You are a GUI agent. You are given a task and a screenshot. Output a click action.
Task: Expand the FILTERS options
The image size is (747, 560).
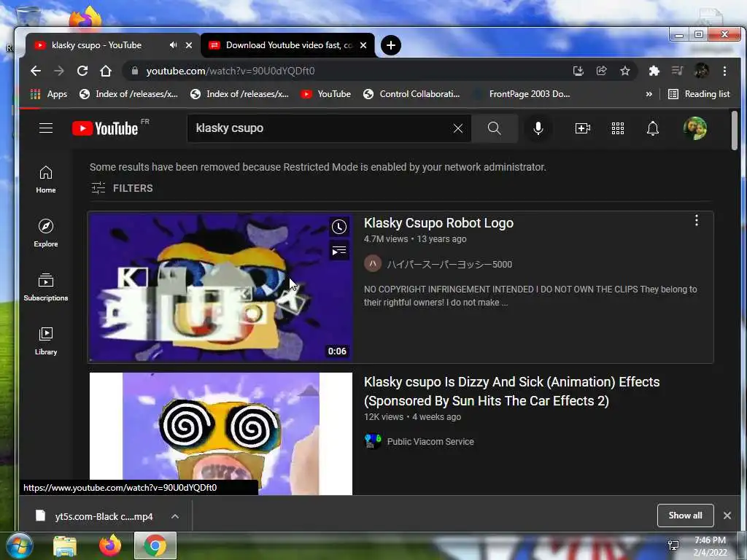122,188
